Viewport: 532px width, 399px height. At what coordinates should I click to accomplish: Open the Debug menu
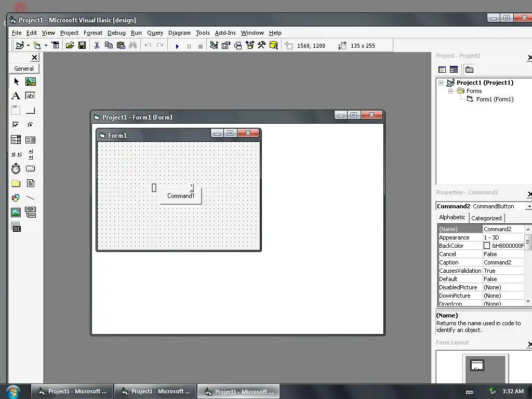coord(116,33)
